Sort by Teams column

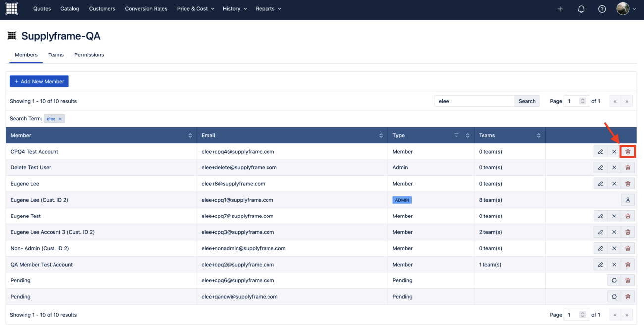[x=539, y=135]
